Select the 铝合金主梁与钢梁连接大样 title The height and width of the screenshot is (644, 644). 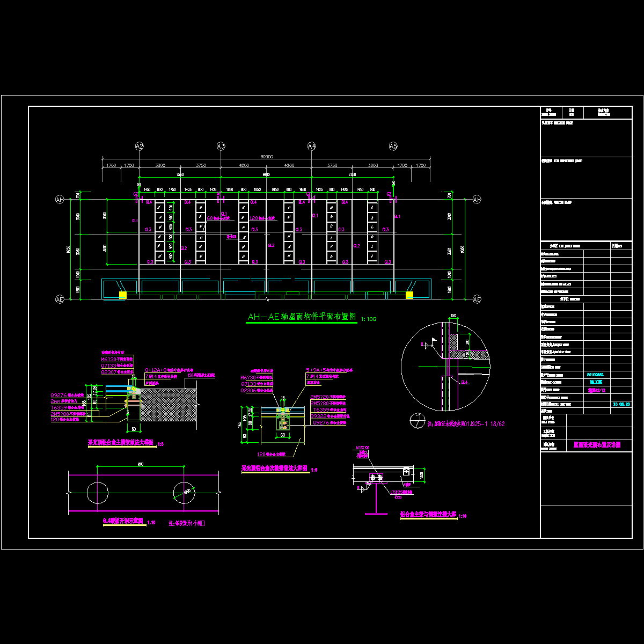(x=428, y=514)
